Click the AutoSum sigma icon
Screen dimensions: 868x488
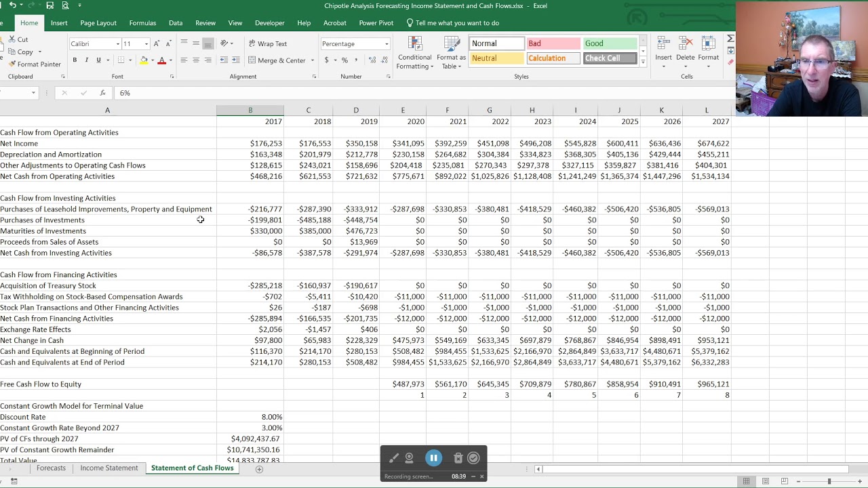(730, 39)
